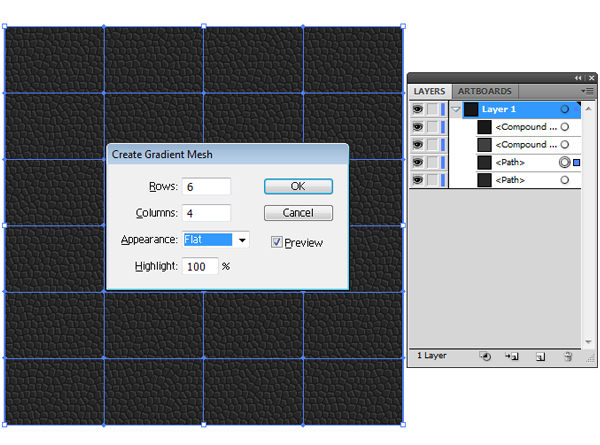Switch to the ARTBOARDS tab
600x445 pixels.
point(484,91)
